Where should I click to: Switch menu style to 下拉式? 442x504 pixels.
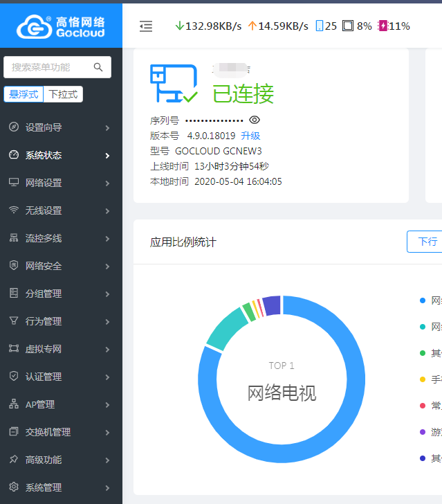(x=64, y=94)
